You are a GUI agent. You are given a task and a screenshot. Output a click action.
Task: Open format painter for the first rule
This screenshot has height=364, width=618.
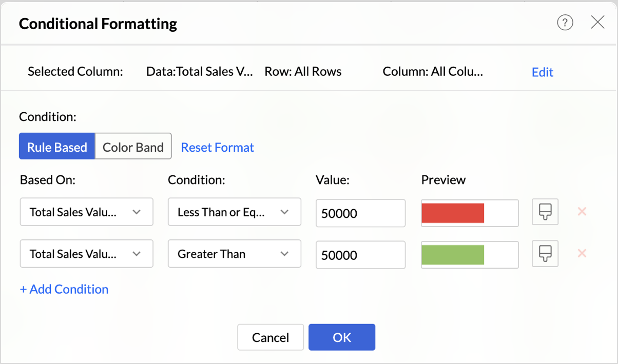click(x=545, y=212)
